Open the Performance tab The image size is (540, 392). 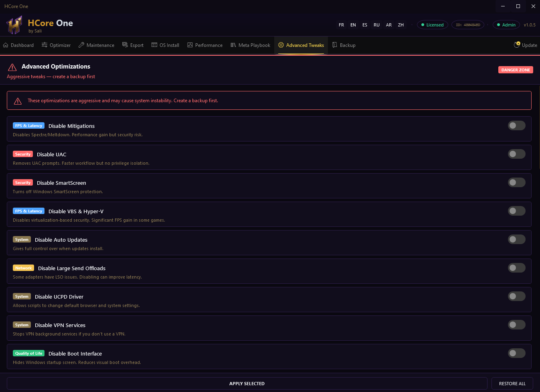pos(205,45)
